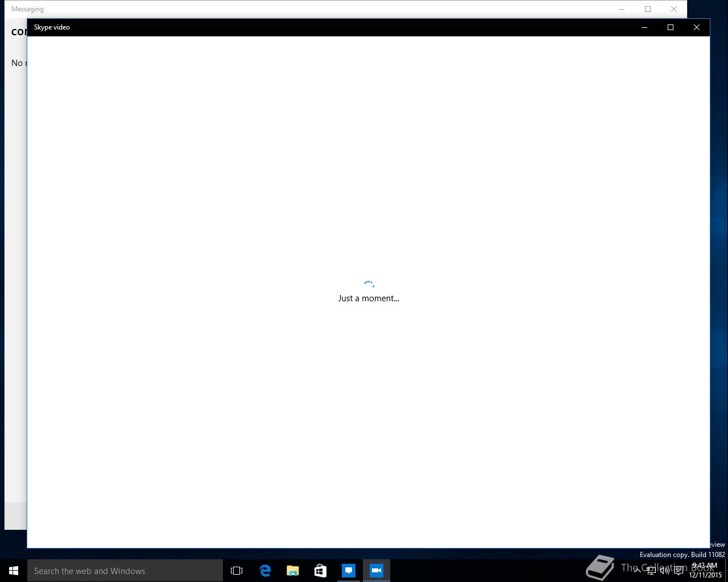
Task: Close the Messaging window
Action: tap(674, 9)
